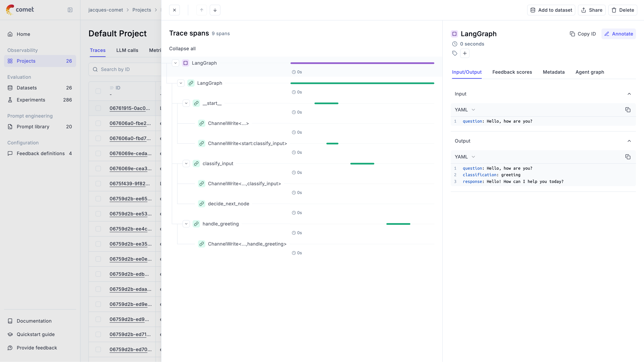Collapse the classify_input span
The height and width of the screenshot is (362, 644).
pos(186,164)
